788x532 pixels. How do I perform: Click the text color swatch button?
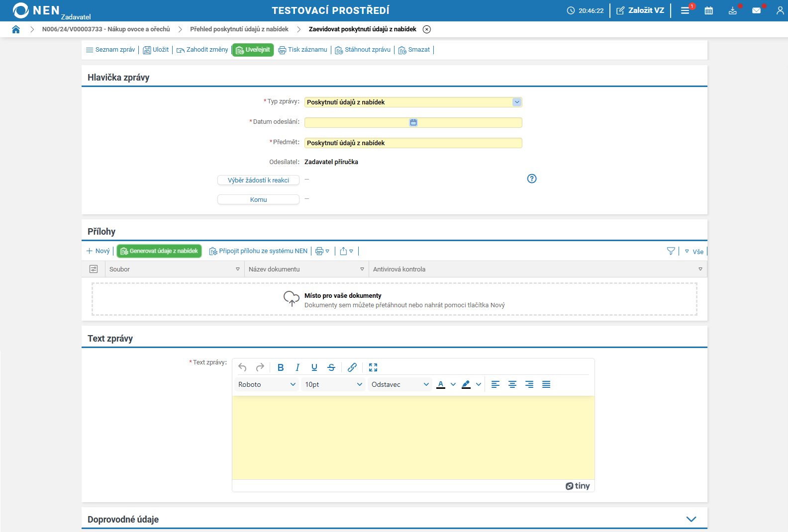pos(441,384)
